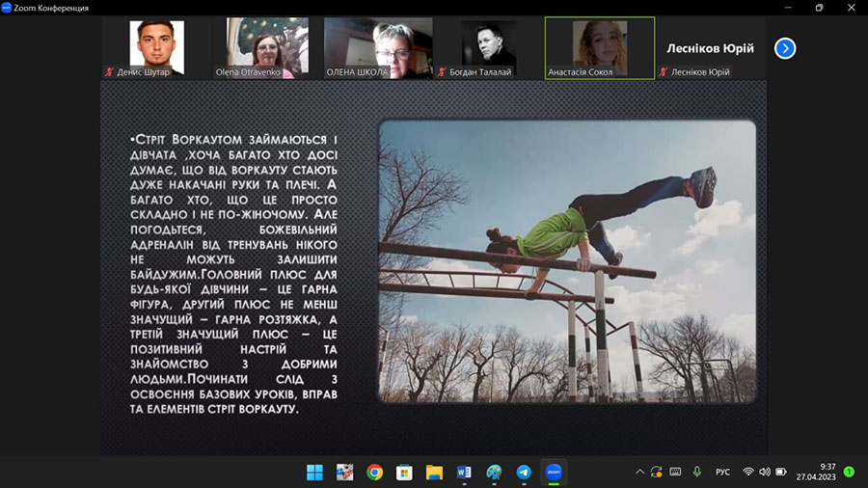
Task: Minimize the Zoom Конференция window
Action: (x=788, y=8)
